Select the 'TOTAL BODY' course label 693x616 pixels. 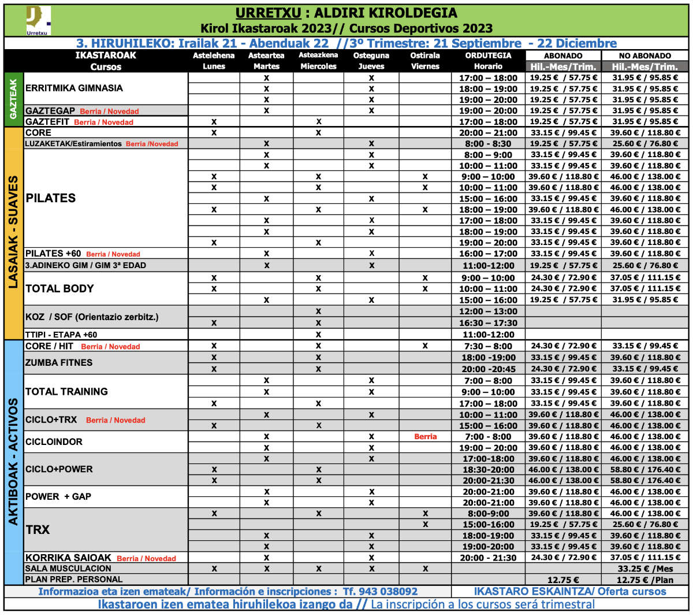coord(59,288)
